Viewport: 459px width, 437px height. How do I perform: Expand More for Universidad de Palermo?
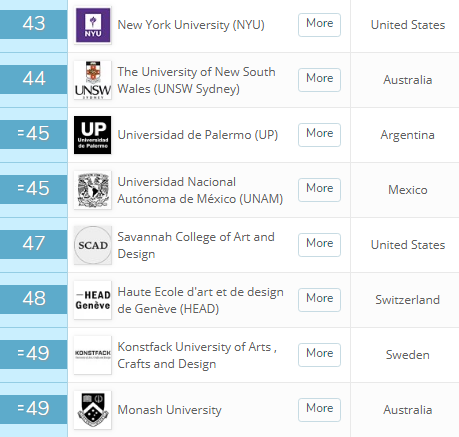[x=319, y=135]
